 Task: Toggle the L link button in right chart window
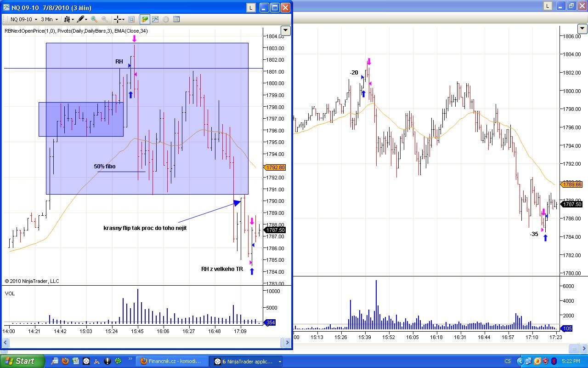(548, 6)
